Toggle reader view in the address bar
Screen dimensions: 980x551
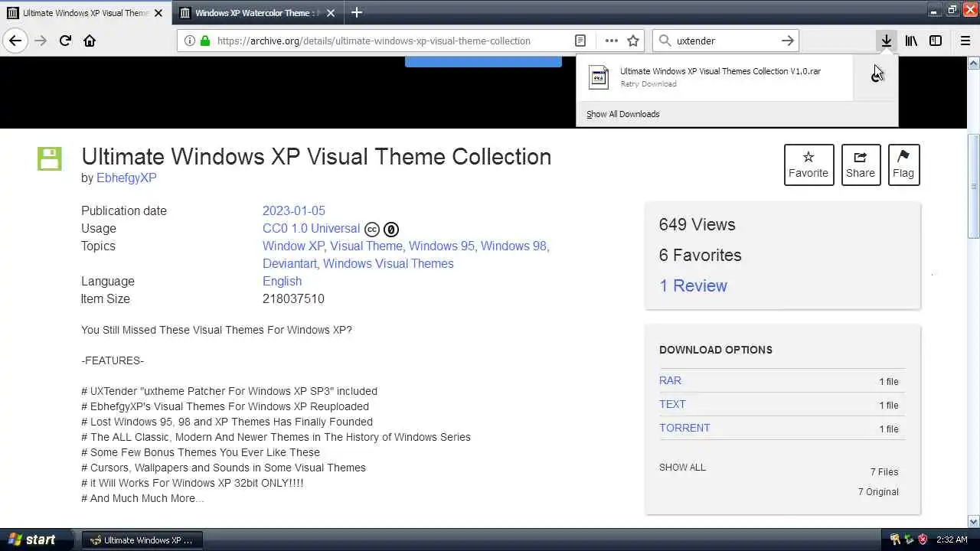[x=580, y=41]
